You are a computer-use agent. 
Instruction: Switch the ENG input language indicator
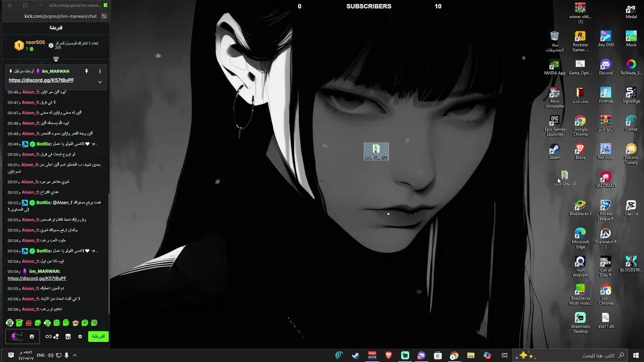41,355
